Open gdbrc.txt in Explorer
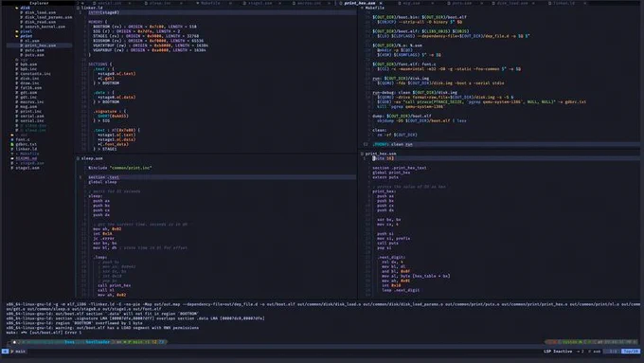Viewport: 644px width, 363px height. click(x=27, y=144)
